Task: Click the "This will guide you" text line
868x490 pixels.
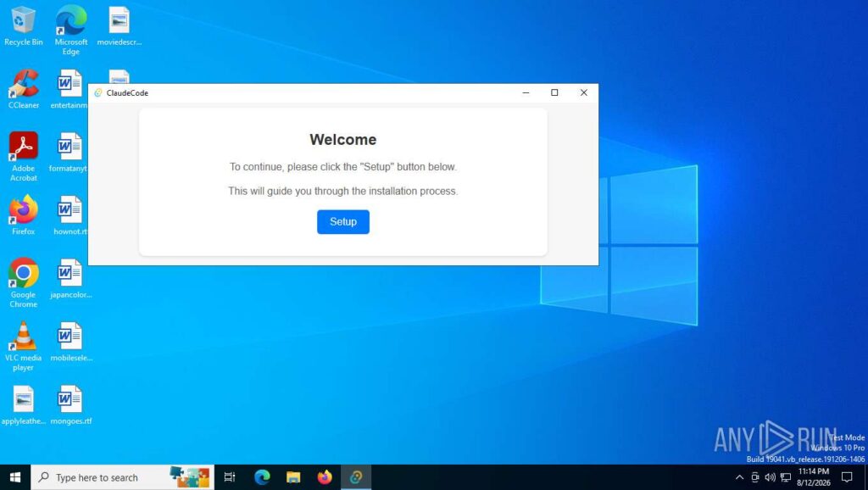Action: (342, 191)
